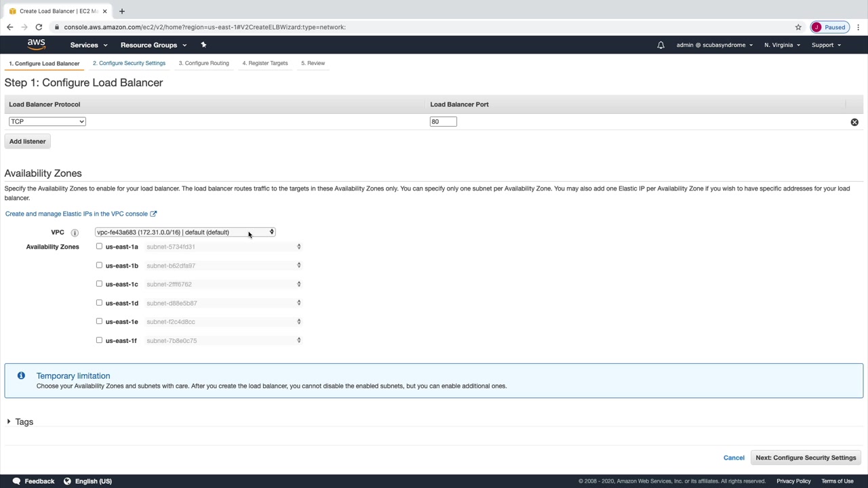Image resolution: width=868 pixels, height=488 pixels.
Task: Toggle the us-east-1f checkbox
Action: 99,340
